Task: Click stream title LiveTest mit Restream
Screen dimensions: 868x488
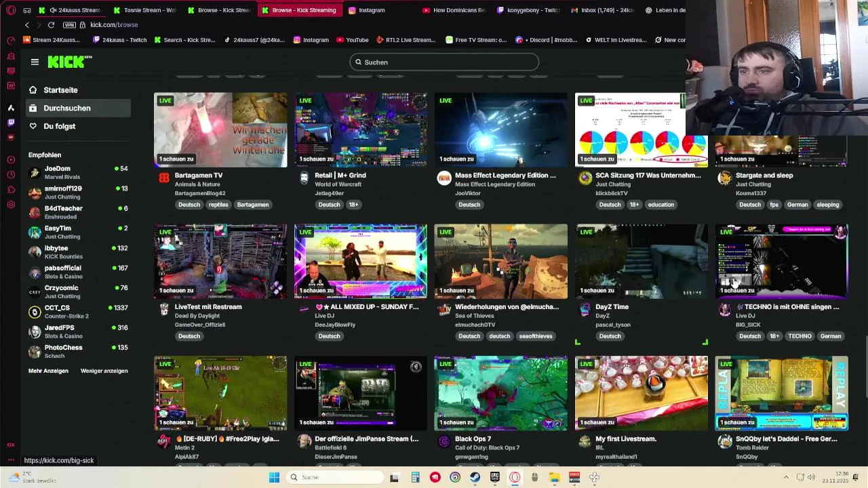Action: pos(208,307)
